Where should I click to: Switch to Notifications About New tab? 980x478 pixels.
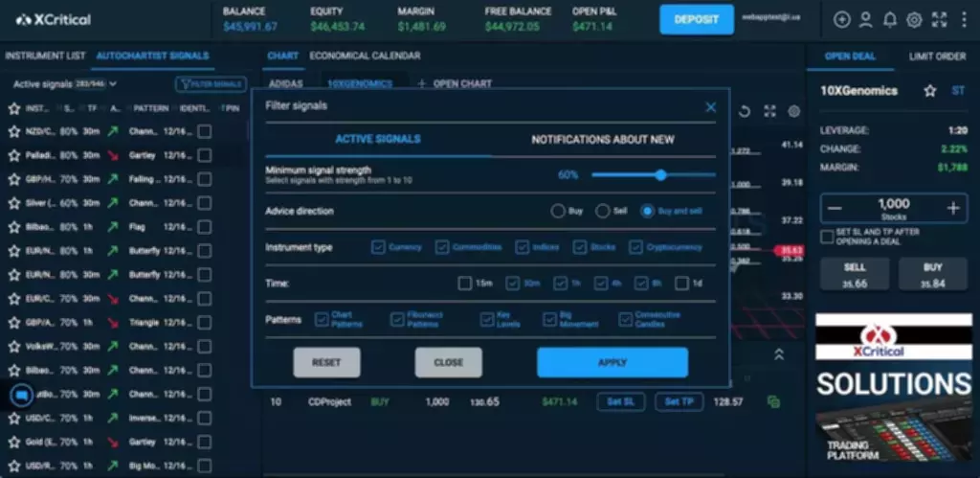pyautogui.click(x=602, y=140)
